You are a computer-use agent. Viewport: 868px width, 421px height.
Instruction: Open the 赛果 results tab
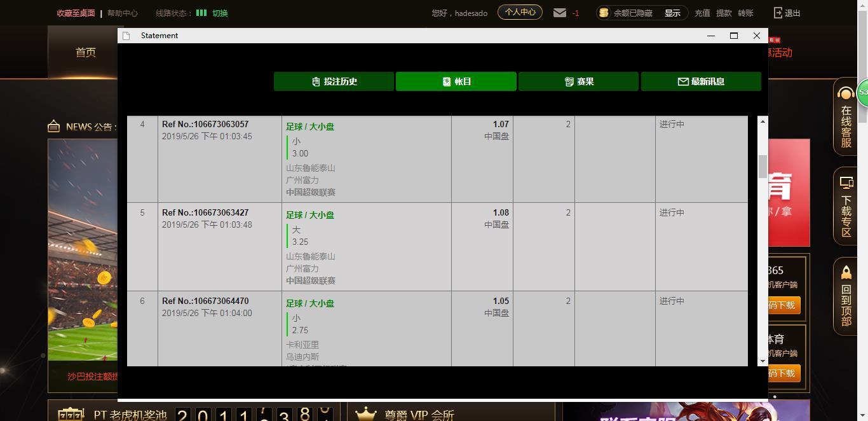point(578,81)
